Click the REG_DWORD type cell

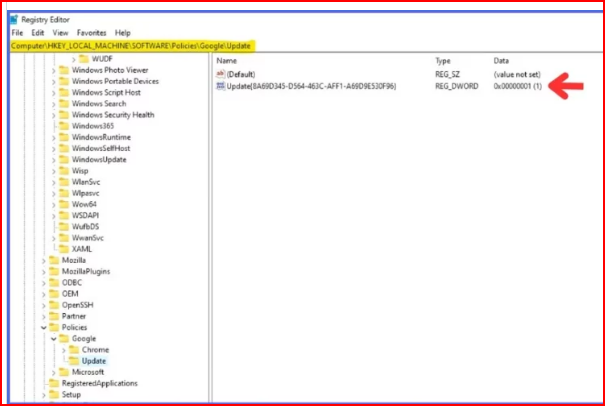click(x=457, y=86)
